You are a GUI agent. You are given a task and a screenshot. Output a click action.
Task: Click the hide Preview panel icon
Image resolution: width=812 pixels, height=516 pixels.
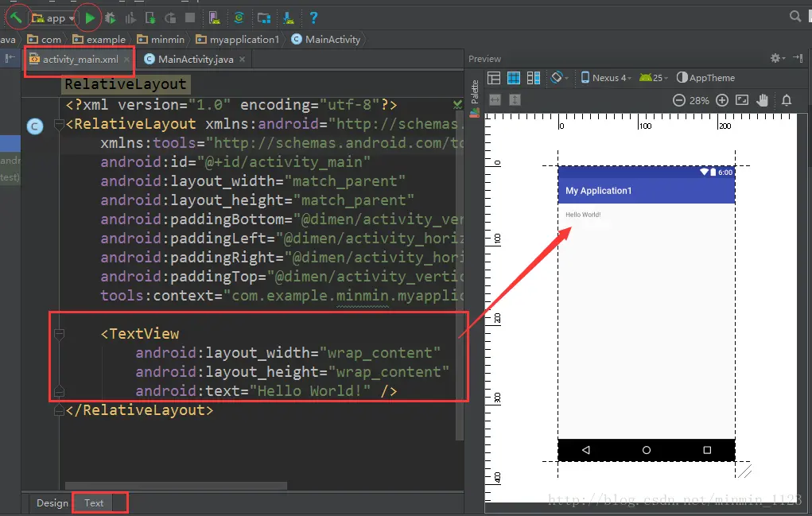point(798,58)
